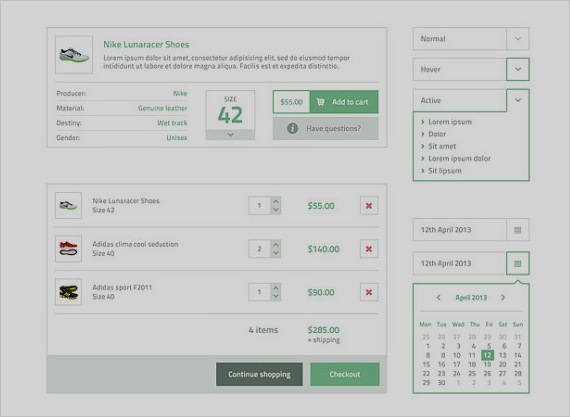Click the Adidas sport F2011 thumbnail

pyautogui.click(x=68, y=292)
